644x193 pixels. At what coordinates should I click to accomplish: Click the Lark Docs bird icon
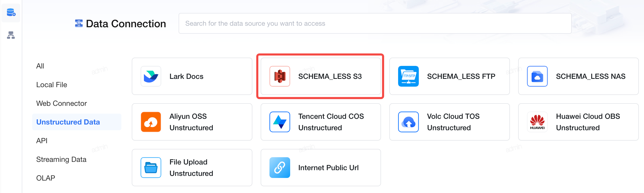151,76
